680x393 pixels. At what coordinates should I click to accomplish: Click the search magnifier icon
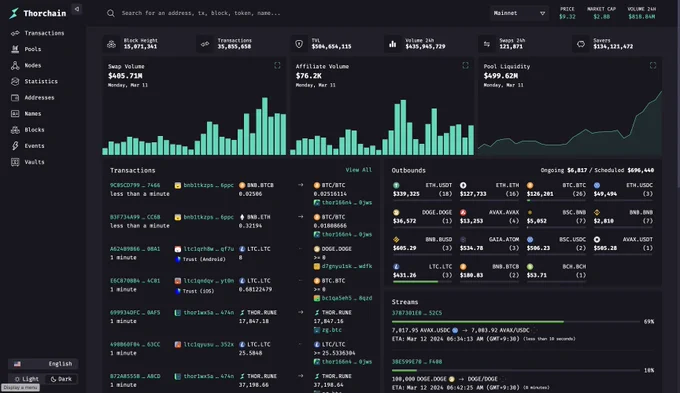pos(111,13)
